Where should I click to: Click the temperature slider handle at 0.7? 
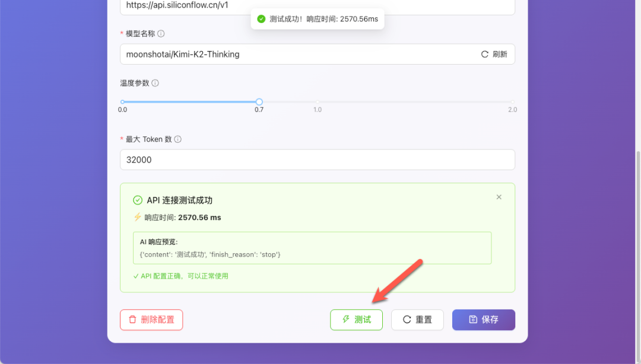tap(258, 101)
